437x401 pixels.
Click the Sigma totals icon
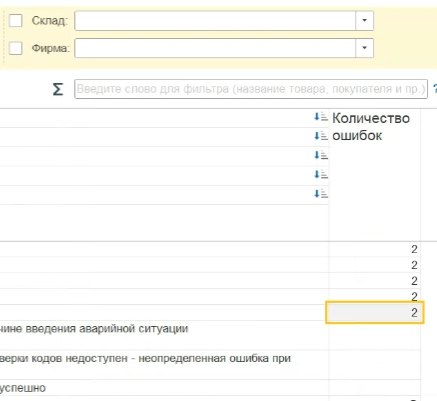click(58, 89)
